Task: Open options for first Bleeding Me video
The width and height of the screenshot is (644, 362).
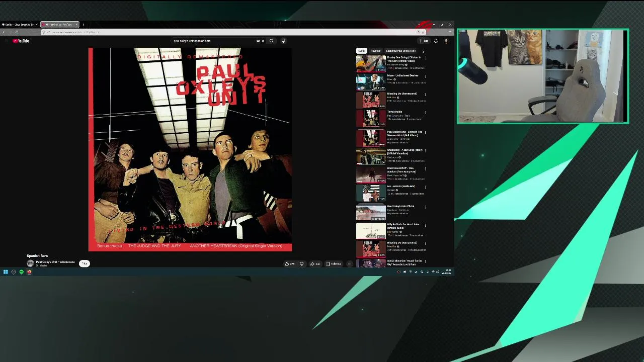Action: click(x=426, y=95)
